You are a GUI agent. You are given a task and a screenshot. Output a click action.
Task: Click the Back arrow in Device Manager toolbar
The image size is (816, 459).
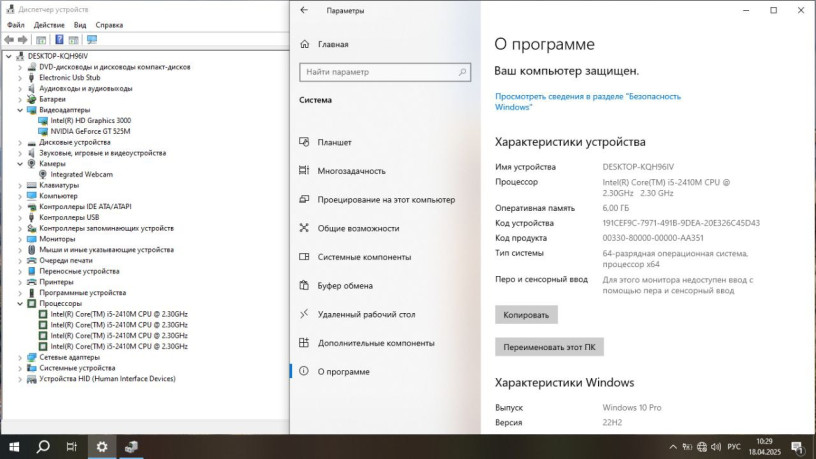(x=9, y=40)
